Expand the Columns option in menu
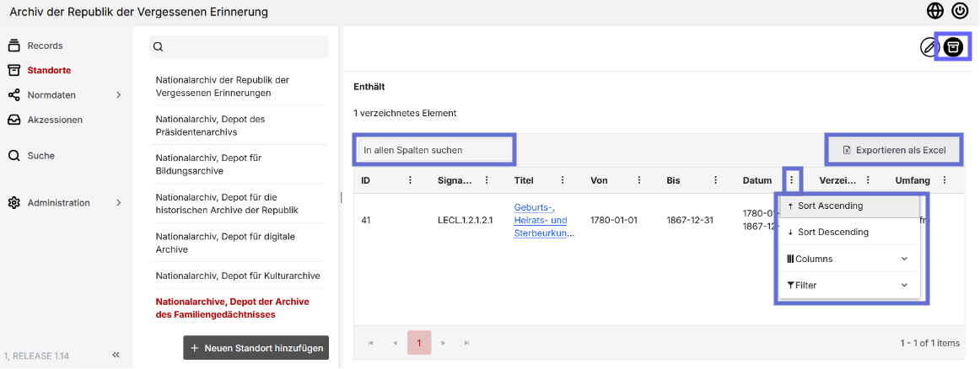The height and width of the screenshot is (369, 980). pos(849,259)
